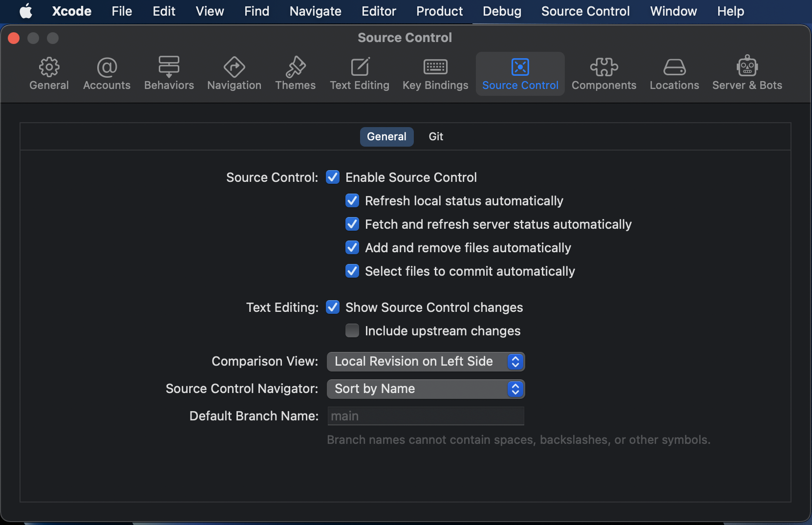Image resolution: width=812 pixels, height=525 pixels.
Task: Open the Apple menu
Action: click(26, 11)
